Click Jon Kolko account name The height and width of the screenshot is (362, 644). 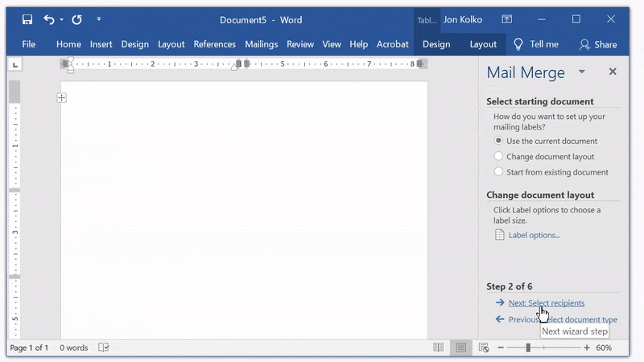click(462, 19)
